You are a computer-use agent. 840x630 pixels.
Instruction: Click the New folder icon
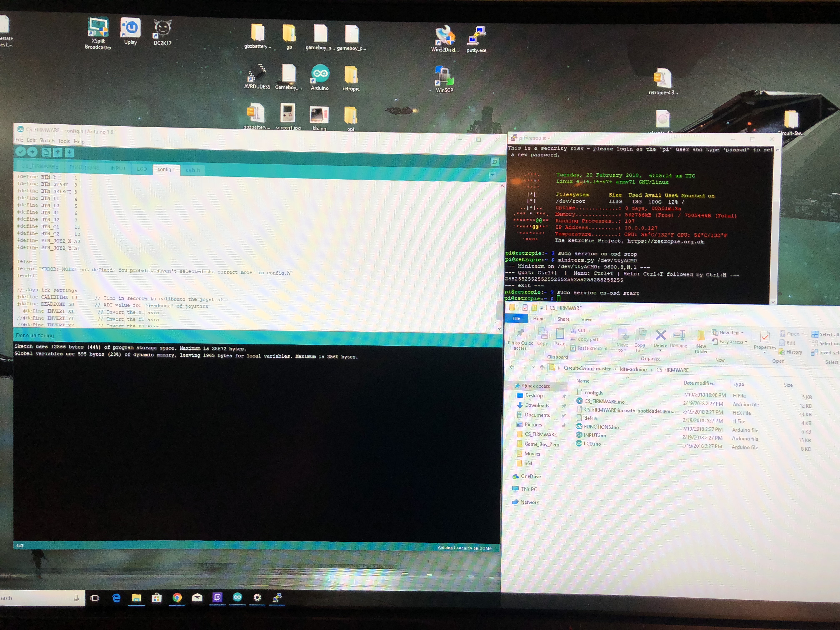tap(701, 341)
